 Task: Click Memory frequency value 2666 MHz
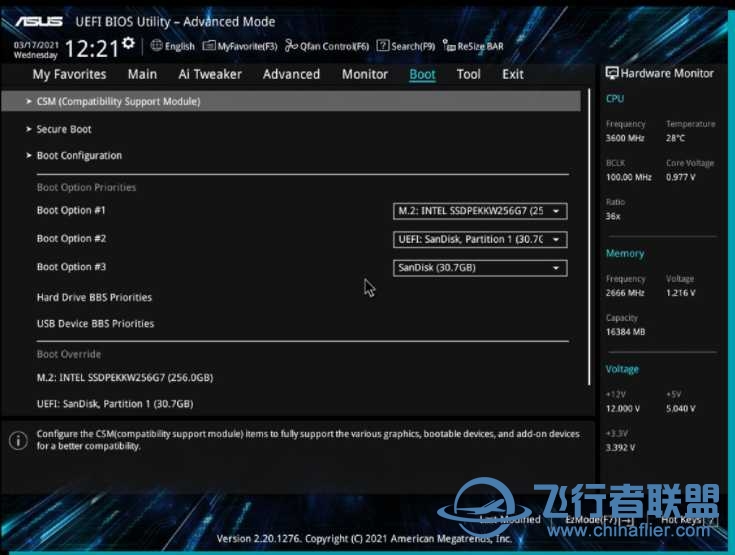(x=625, y=293)
